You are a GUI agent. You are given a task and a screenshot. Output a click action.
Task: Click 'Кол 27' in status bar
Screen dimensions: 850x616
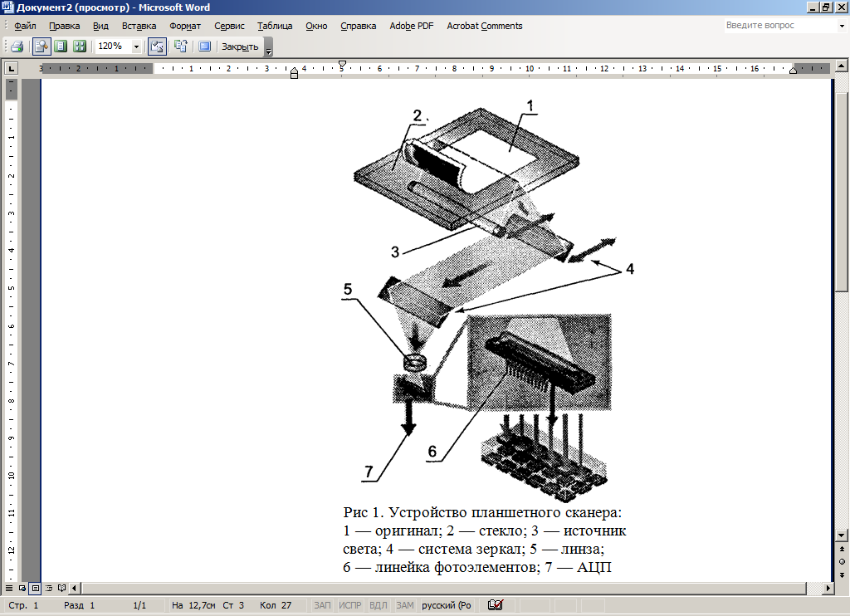[276, 605]
